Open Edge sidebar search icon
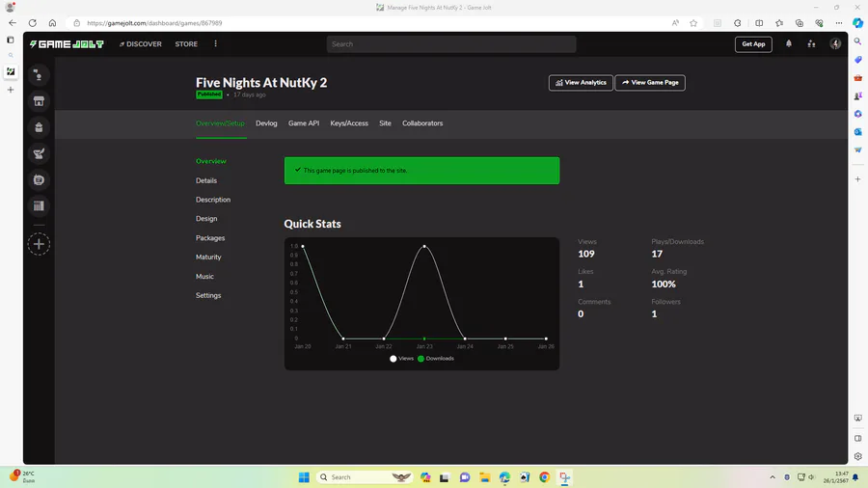This screenshot has height=488, width=868. tap(857, 41)
